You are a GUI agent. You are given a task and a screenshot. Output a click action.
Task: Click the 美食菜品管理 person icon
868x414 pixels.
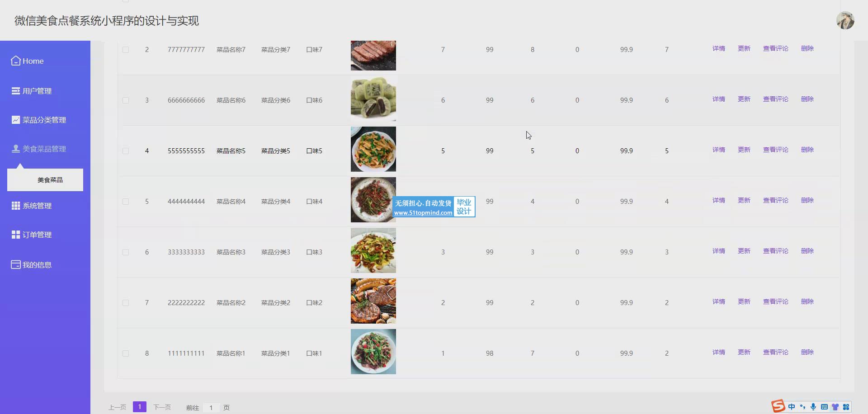(x=16, y=149)
